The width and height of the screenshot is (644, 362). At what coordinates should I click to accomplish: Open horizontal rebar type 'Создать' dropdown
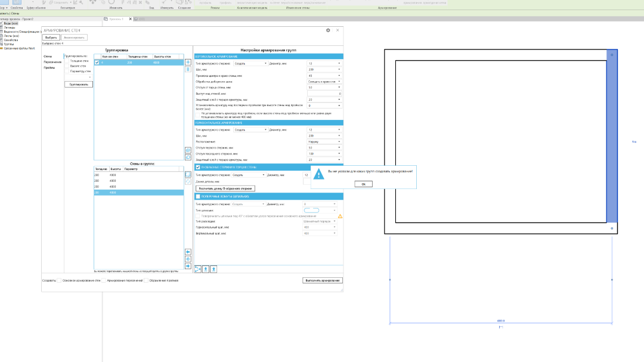250,130
